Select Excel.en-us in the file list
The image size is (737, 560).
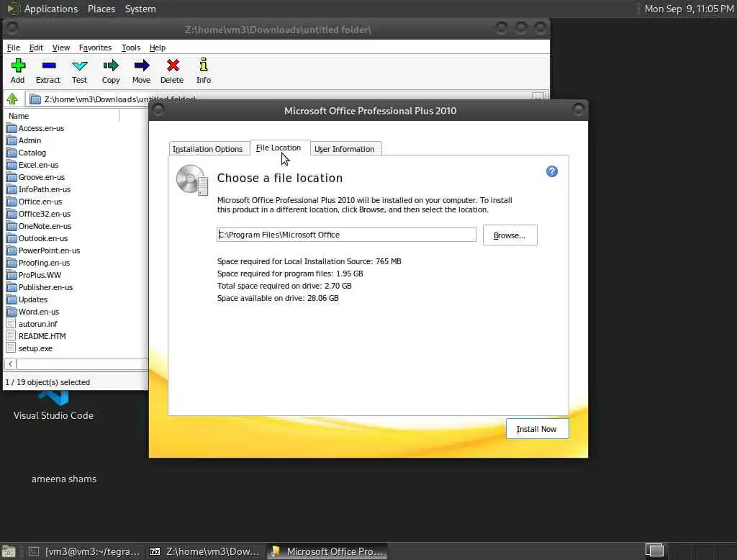coord(38,165)
